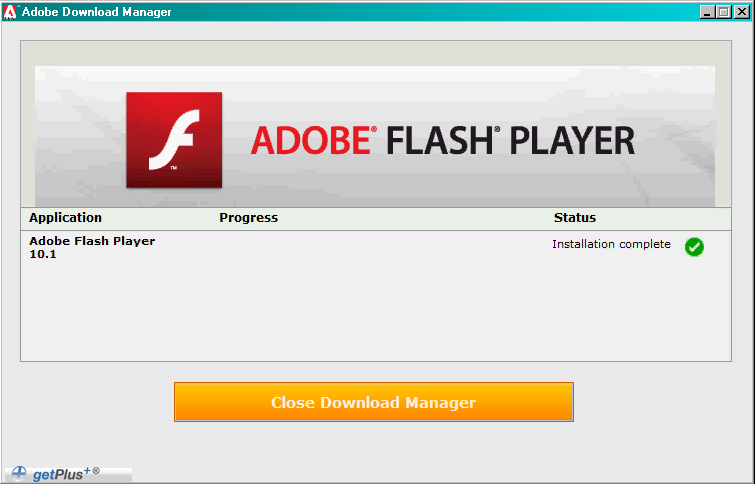Select the Status column header
The width and height of the screenshot is (755, 484).
click(574, 218)
